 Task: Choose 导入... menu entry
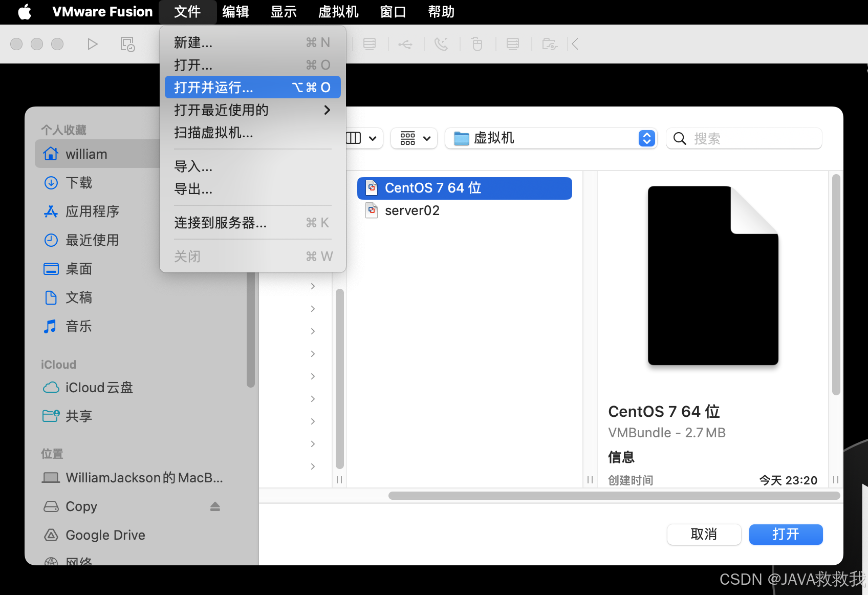point(253,166)
